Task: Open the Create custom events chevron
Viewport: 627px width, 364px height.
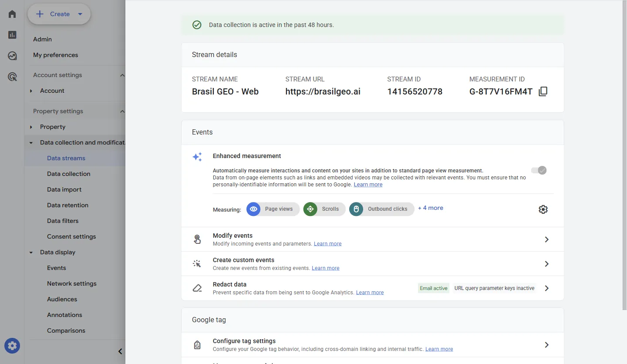Action: (546, 264)
